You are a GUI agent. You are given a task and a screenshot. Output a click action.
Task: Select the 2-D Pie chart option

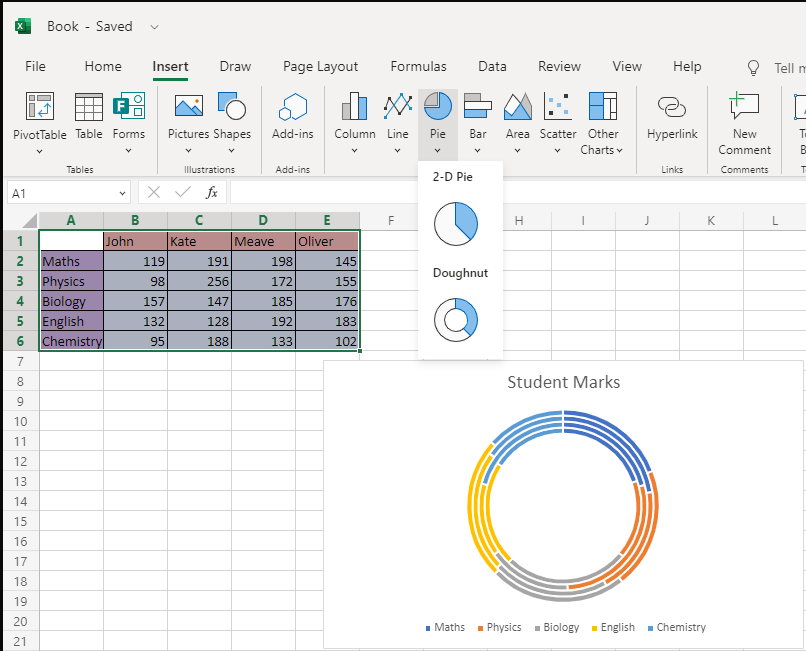[455, 223]
